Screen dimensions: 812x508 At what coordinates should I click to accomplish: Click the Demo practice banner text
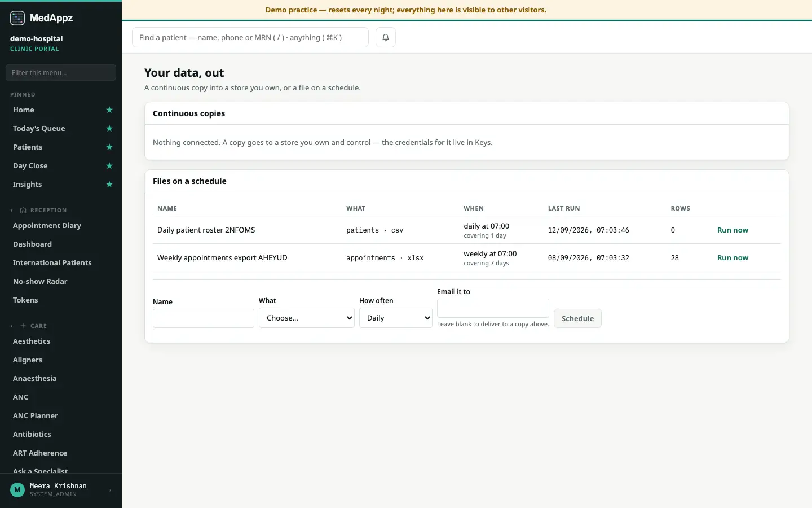(406, 10)
